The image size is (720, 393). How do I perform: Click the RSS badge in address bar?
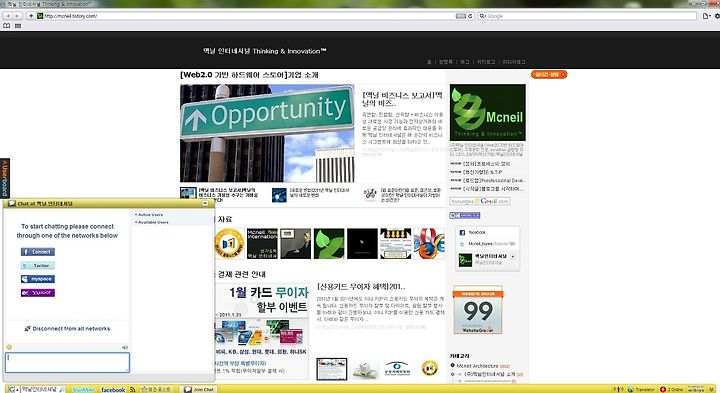pos(461,16)
